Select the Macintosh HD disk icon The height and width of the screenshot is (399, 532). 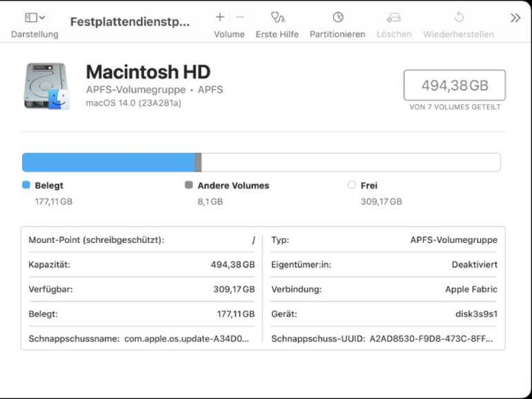point(46,86)
